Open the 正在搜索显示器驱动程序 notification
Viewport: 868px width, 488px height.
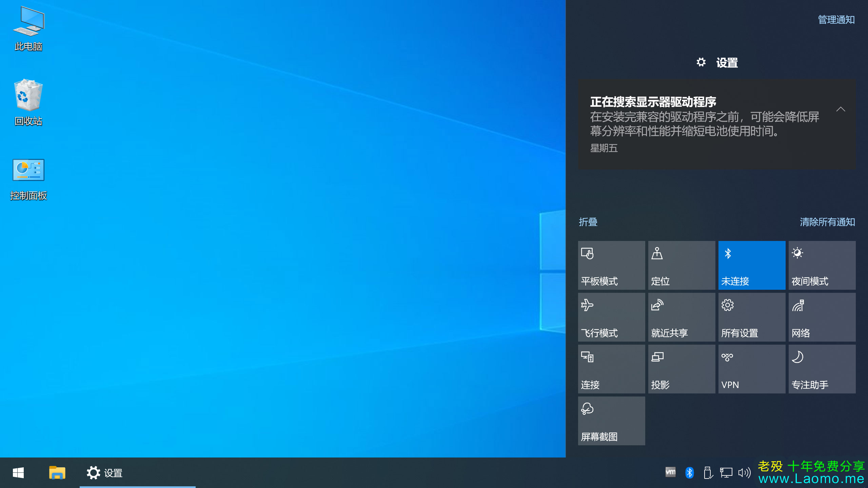[x=717, y=124]
